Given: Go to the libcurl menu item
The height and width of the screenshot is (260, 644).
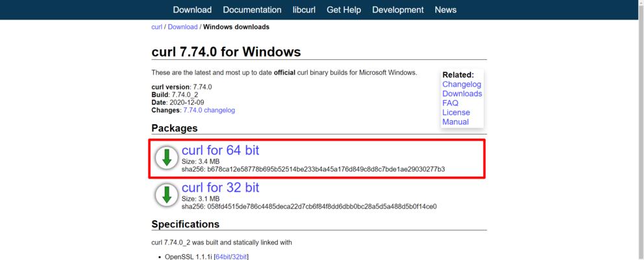Looking at the screenshot, I should click(304, 10).
